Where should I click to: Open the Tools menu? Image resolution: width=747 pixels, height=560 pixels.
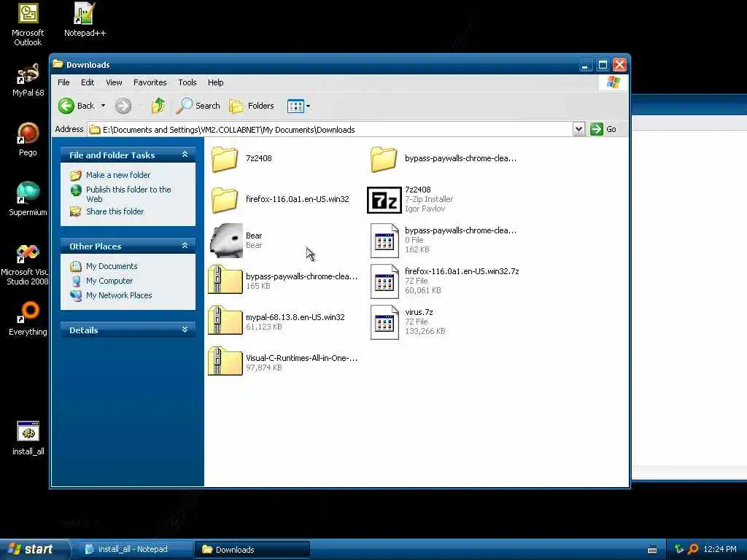187,82
